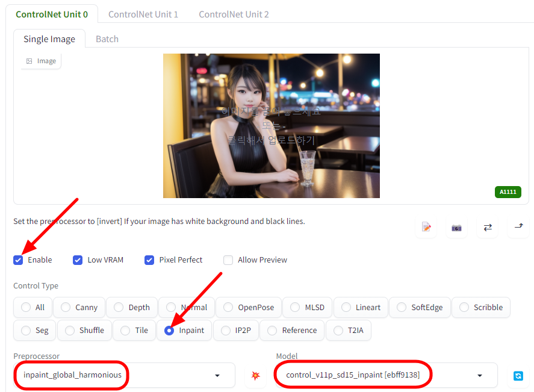Enable Allow Preview

228,260
